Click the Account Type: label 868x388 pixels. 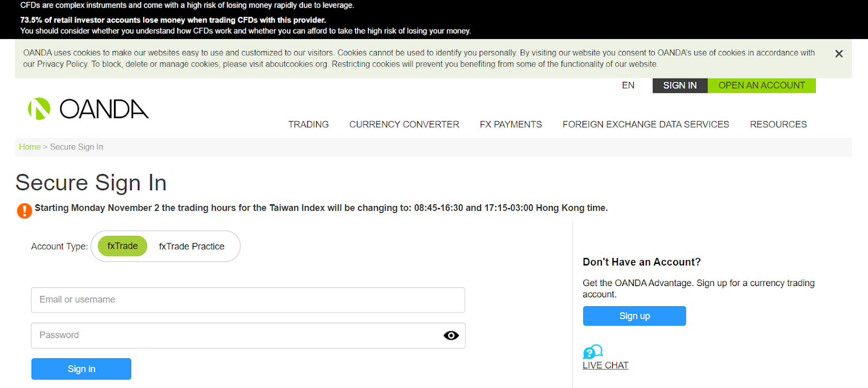[x=60, y=247]
